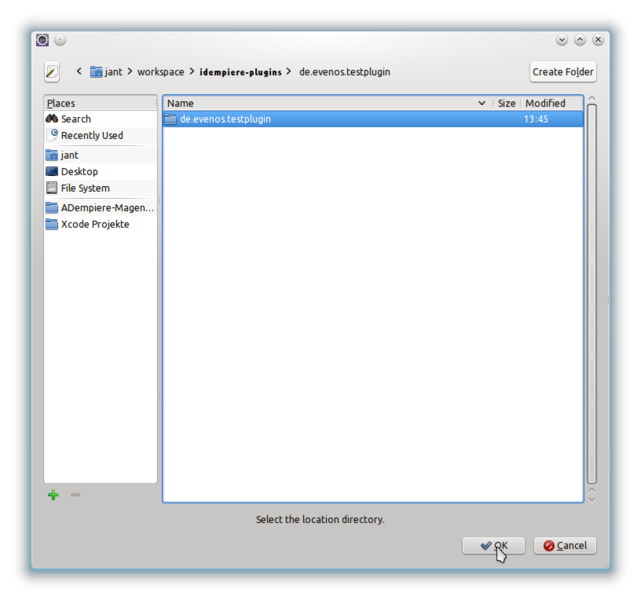Select jant home folder in Places
The height and width of the screenshot is (600, 641).
(x=69, y=155)
